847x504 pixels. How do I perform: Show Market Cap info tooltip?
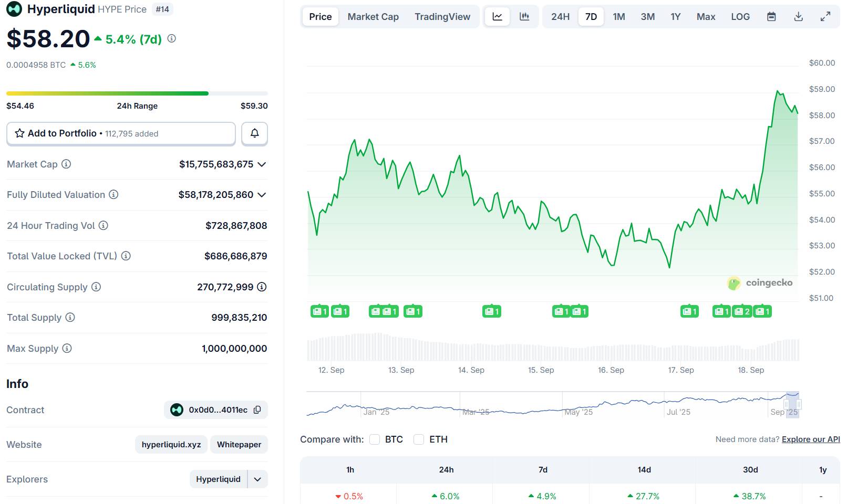click(x=66, y=164)
